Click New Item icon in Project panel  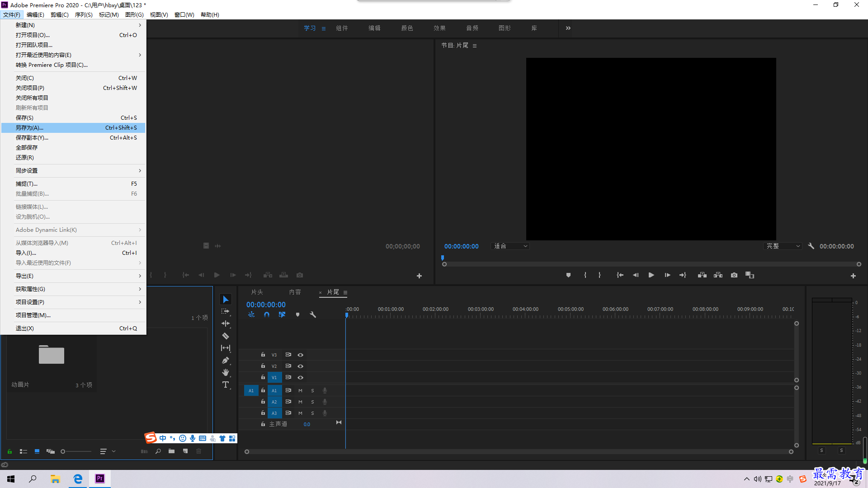185,451
